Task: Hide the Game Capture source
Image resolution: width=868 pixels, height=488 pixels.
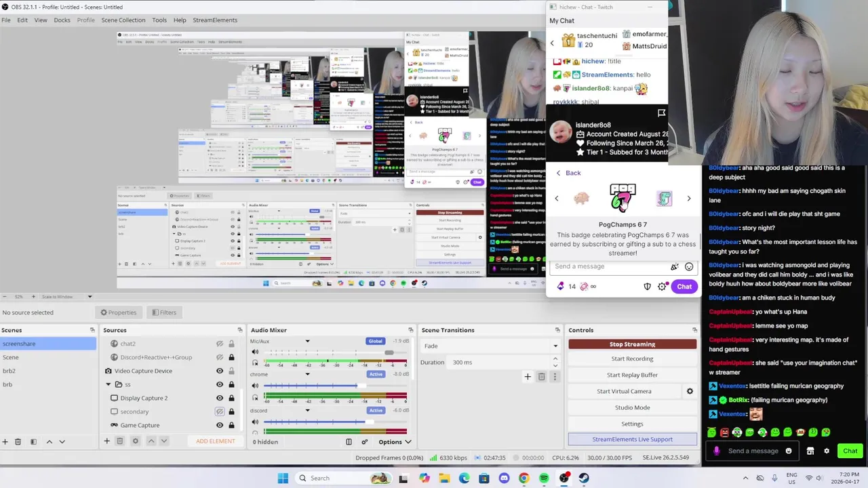Action: 220,425
